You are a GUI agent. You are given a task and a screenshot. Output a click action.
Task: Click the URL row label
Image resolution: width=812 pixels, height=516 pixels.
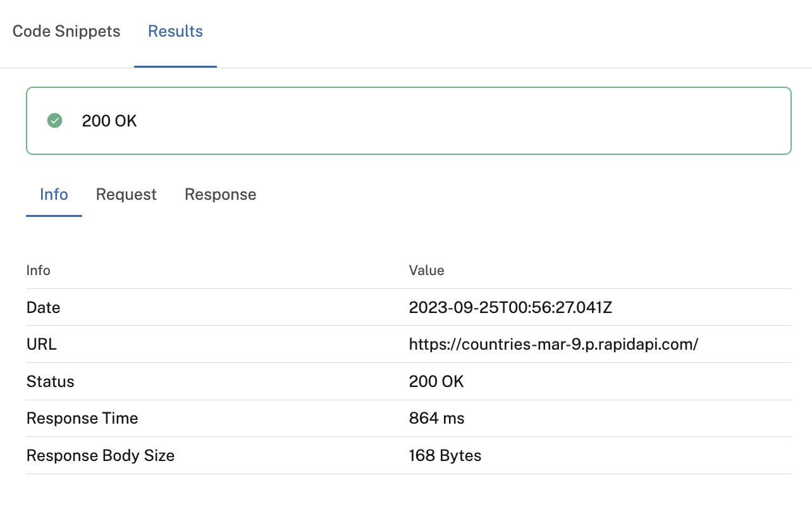click(x=41, y=345)
